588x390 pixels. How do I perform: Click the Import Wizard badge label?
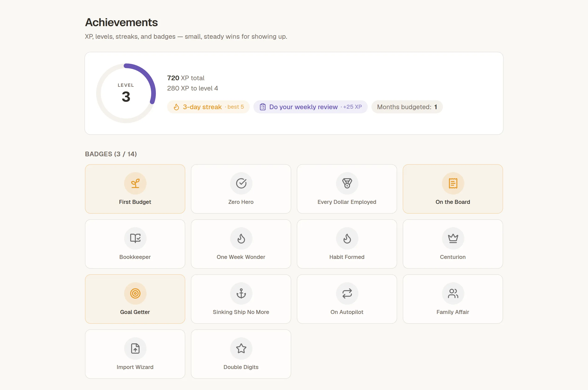coord(135,367)
